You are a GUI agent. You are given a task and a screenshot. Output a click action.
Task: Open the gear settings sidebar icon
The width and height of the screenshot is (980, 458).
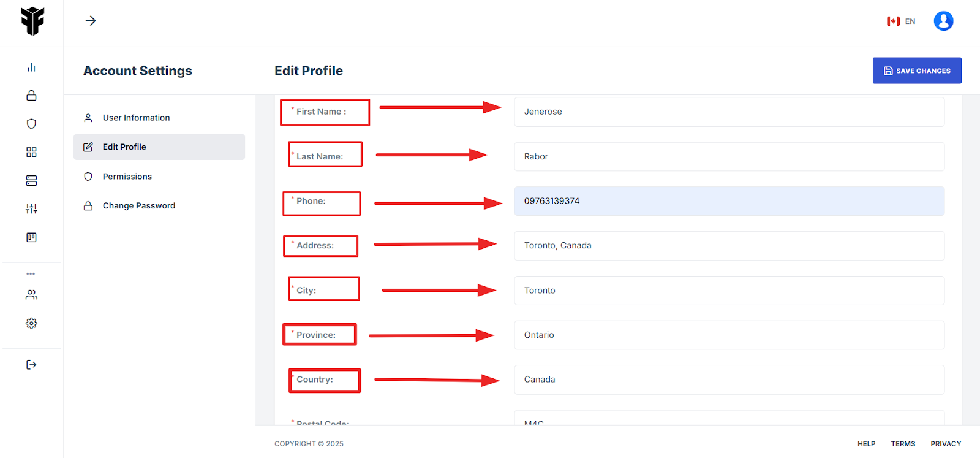click(31, 323)
